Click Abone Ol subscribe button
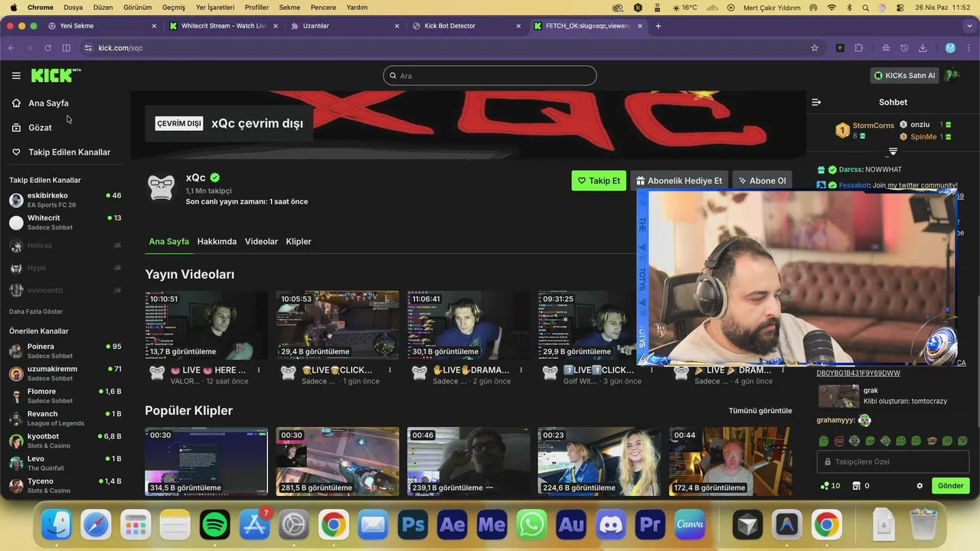The width and height of the screenshot is (980, 551). [x=762, y=181]
